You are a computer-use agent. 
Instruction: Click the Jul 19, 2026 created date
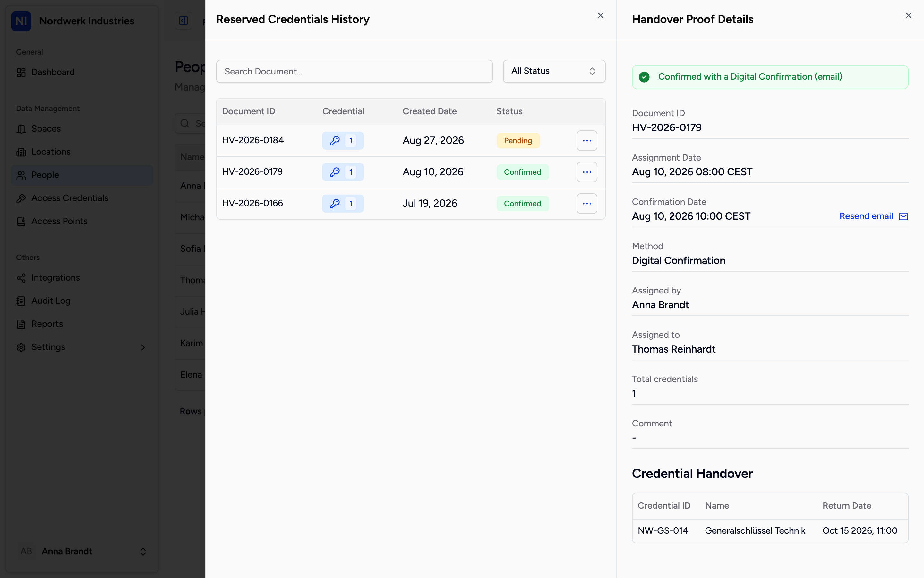pos(430,203)
